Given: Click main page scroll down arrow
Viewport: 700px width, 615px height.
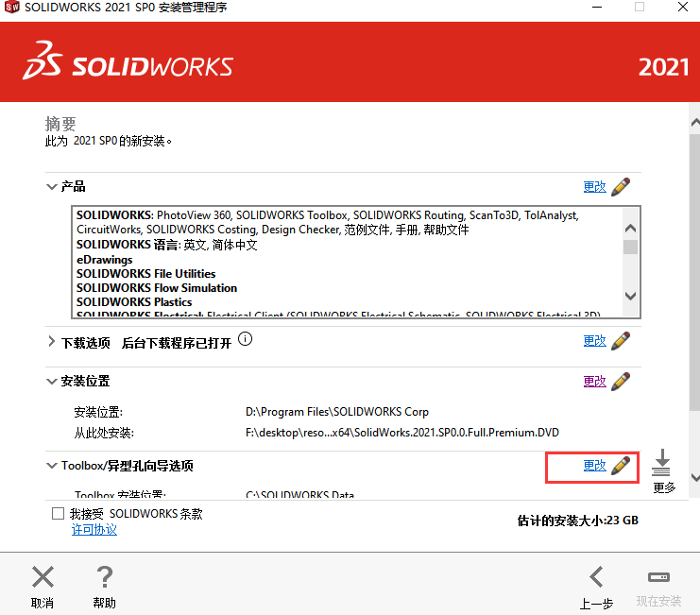Looking at the screenshot, I should [695, 478].
